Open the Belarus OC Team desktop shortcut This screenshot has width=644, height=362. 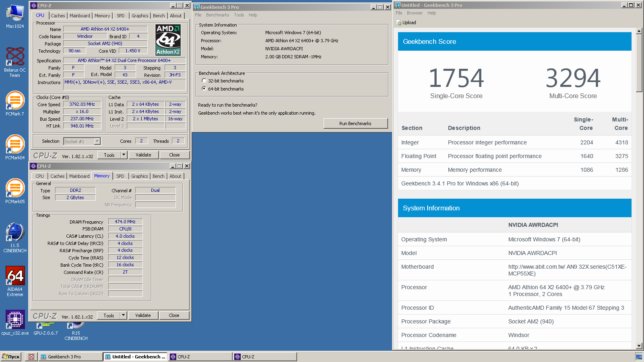click(15, 62)
